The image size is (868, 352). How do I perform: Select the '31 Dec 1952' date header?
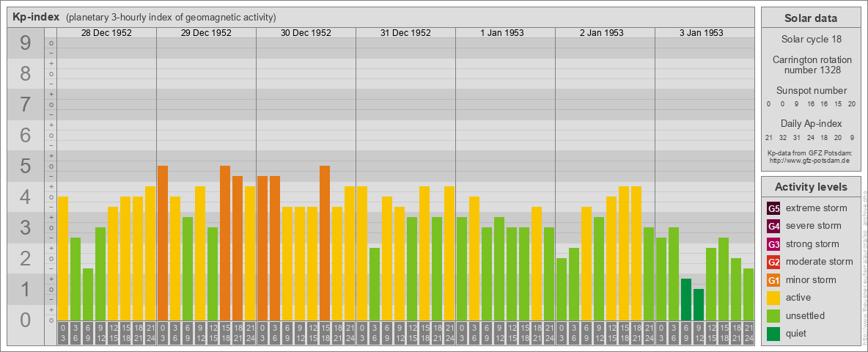(x=405, y=33)
